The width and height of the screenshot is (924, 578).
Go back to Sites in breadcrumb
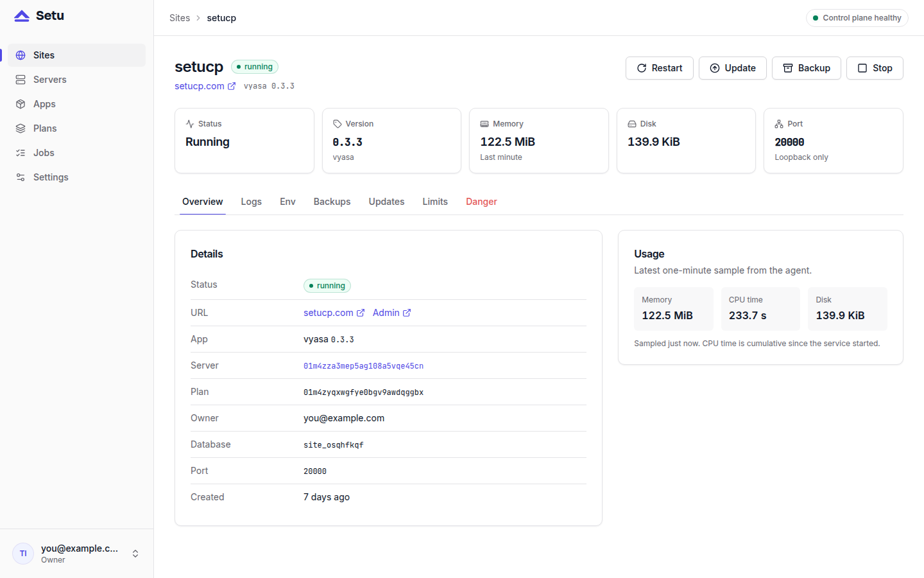pos(180,18)
